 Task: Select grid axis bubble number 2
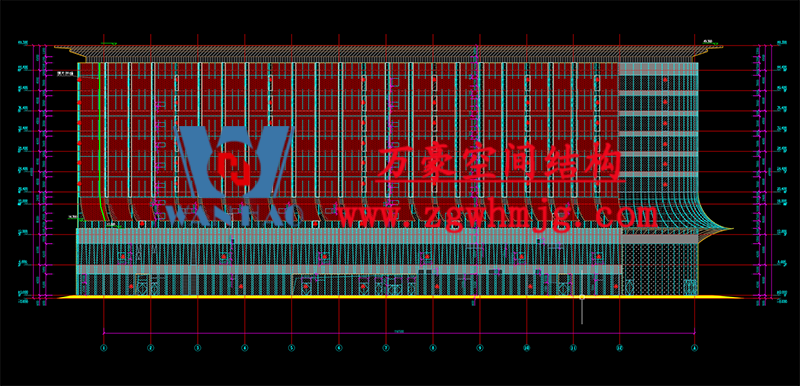(x=151, y=348)
